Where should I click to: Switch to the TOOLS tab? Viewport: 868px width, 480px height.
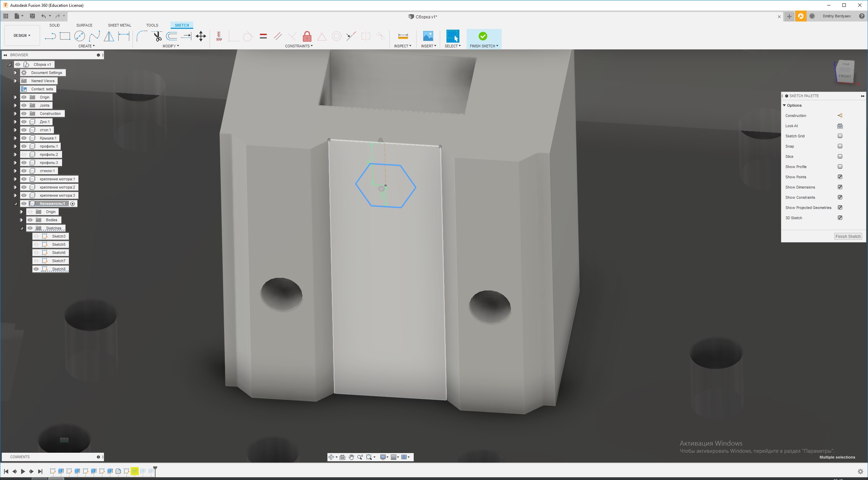pyautogui.click(x=152, y=25)
